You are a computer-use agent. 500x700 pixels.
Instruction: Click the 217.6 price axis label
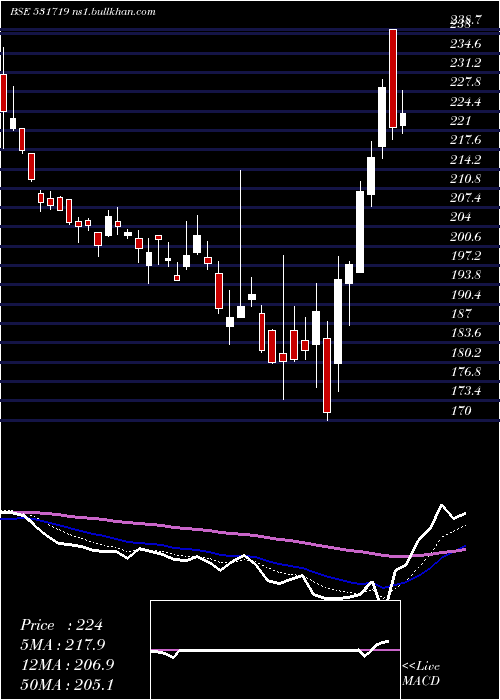[465, 140]
